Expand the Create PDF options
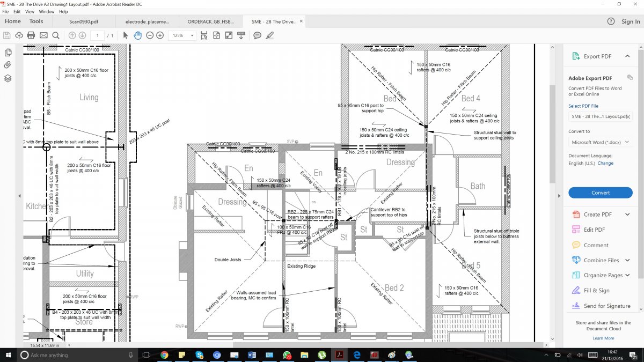 [x=627, y=215]
